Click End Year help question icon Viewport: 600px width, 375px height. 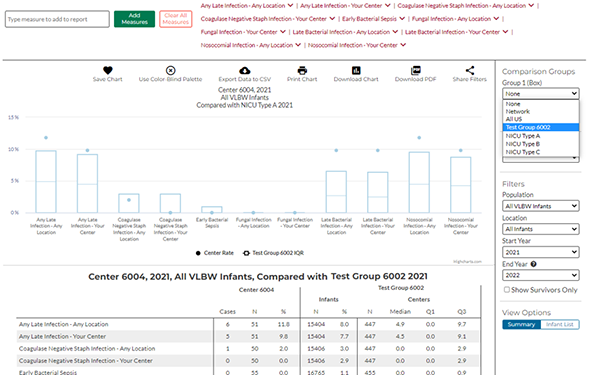[x=533, y=264]
